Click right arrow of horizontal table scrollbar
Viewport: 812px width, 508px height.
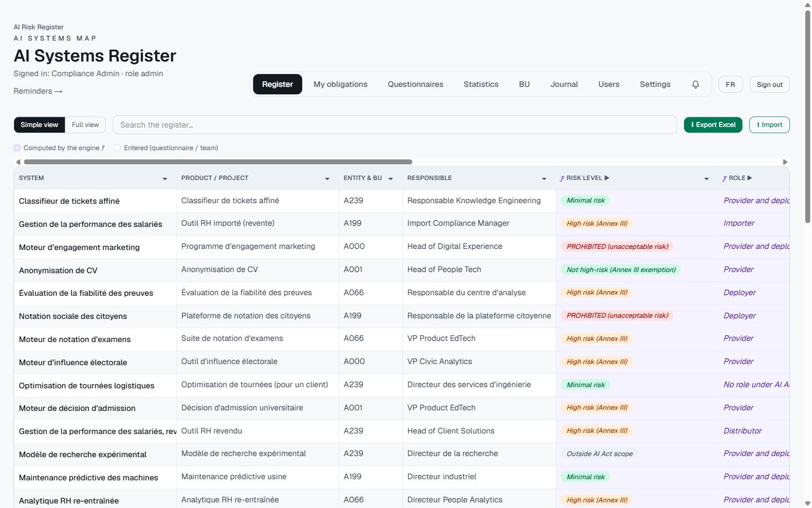click(x=785, y=162)
